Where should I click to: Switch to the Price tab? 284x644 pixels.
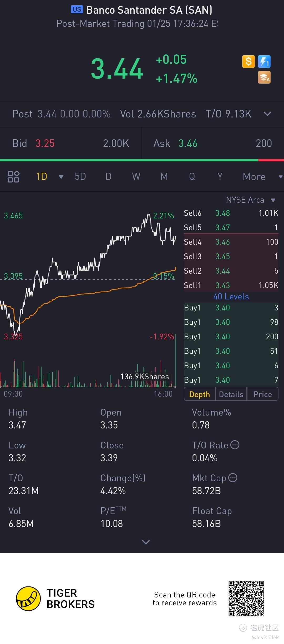pos(263,394)
